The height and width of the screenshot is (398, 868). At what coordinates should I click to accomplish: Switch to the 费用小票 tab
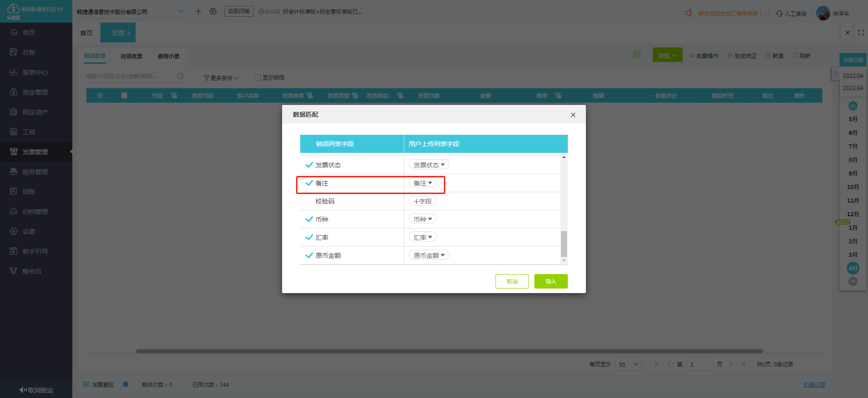[x=168, y=57]
